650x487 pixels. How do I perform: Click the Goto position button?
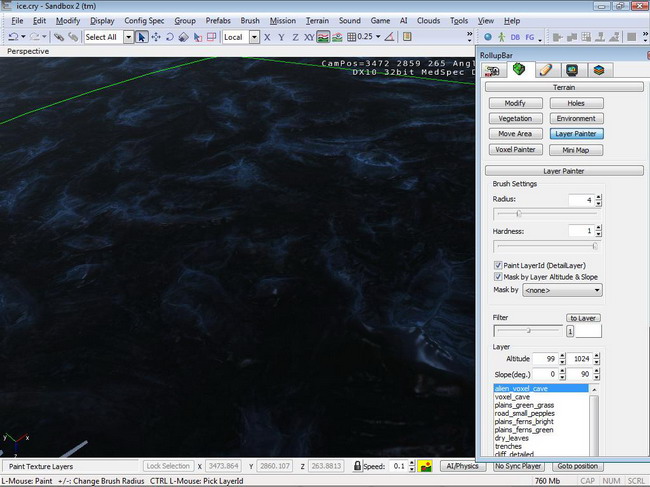(x=577, y=466)
